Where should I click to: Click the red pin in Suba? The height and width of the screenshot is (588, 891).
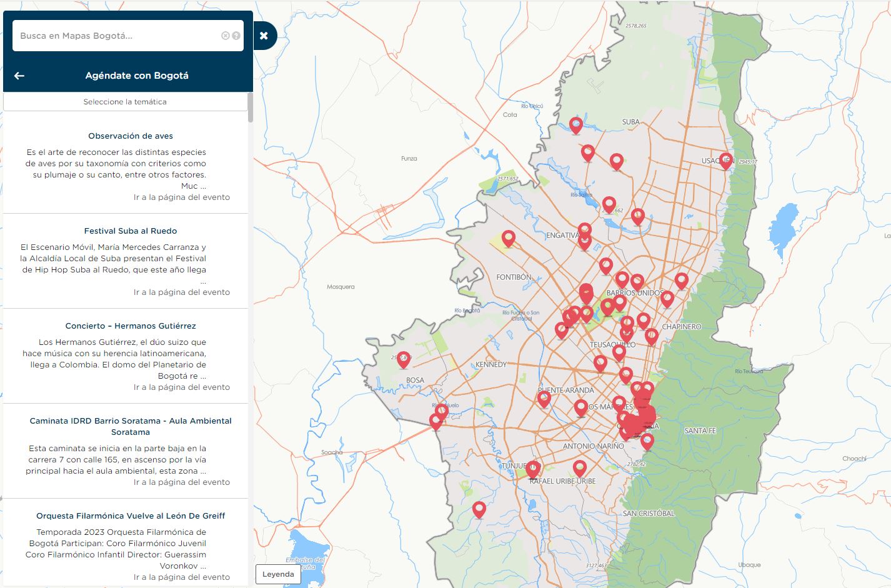[x=576, y=123]
